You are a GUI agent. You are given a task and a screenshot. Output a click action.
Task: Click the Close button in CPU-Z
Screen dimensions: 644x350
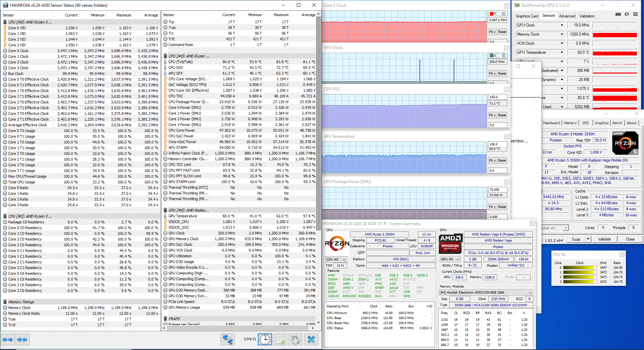click(630, 239)
